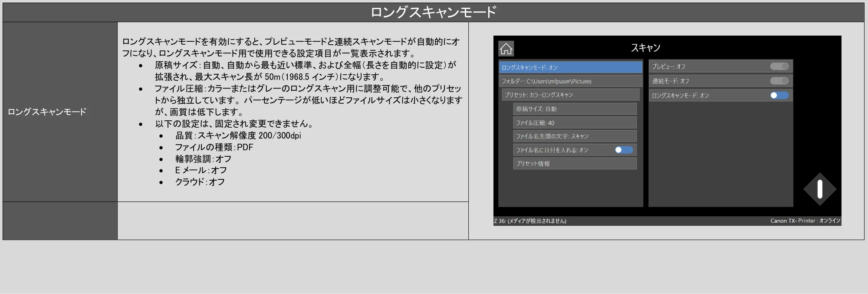
Task: Edit ファイル名先頭の文字: スキャン field
Action: point(575,136)
